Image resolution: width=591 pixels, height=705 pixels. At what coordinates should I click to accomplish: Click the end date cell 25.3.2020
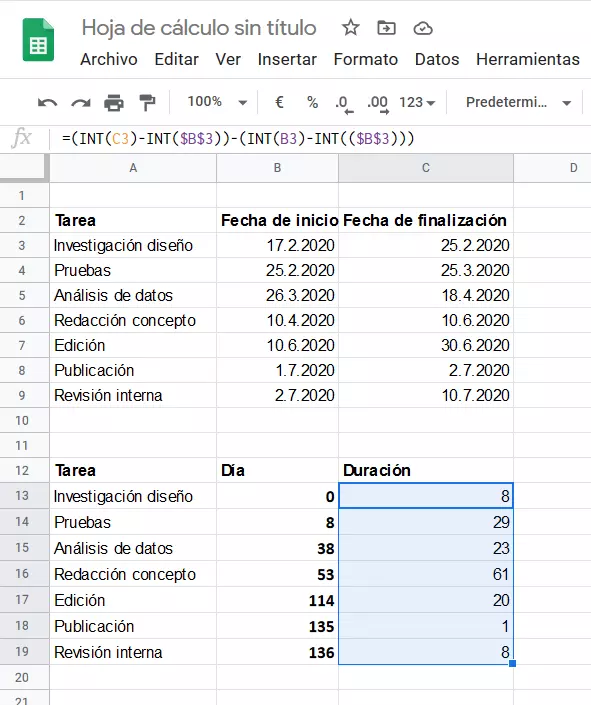(x=426, y=270)
